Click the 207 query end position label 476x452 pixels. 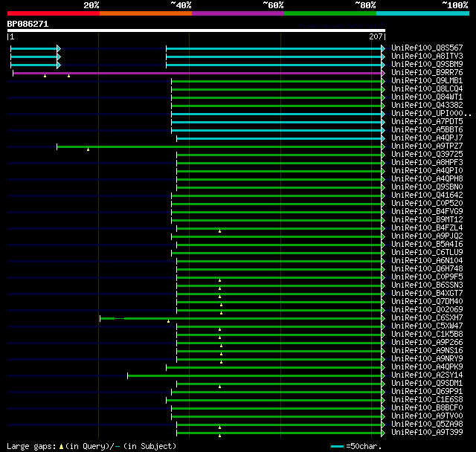pos(376,36)
